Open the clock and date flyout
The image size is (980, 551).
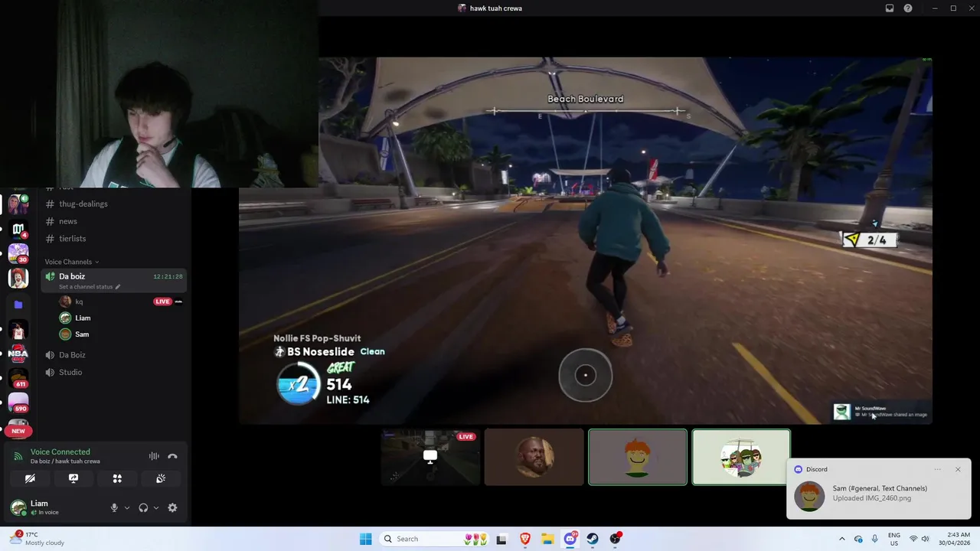point(956,539)
